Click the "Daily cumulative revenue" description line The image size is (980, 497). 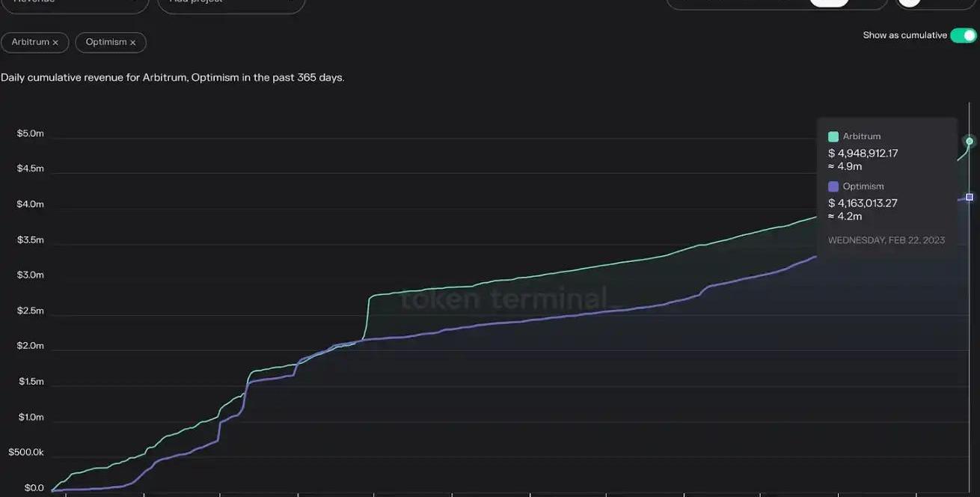(173, 77)
